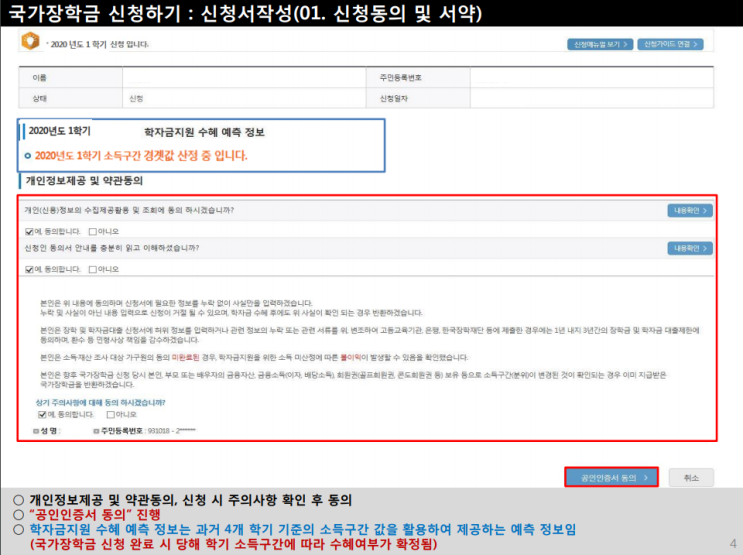Click the 주민등록번호 value field at top

(x=592, y=78)
